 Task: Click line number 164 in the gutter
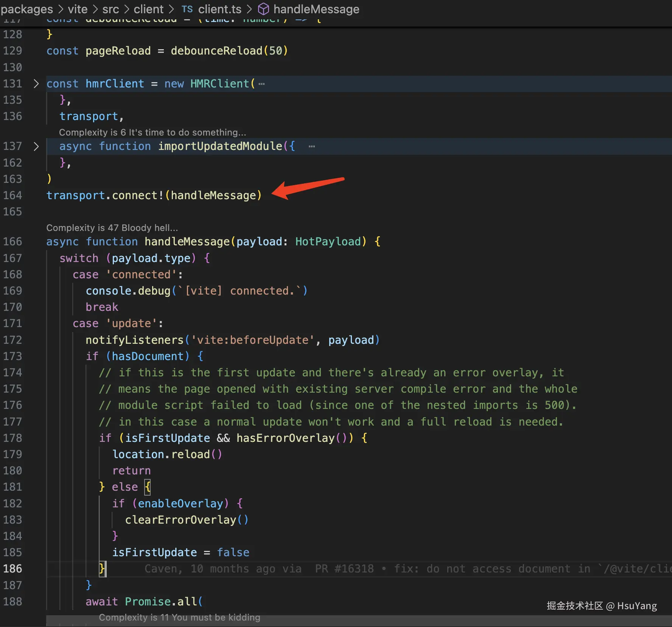12,195
